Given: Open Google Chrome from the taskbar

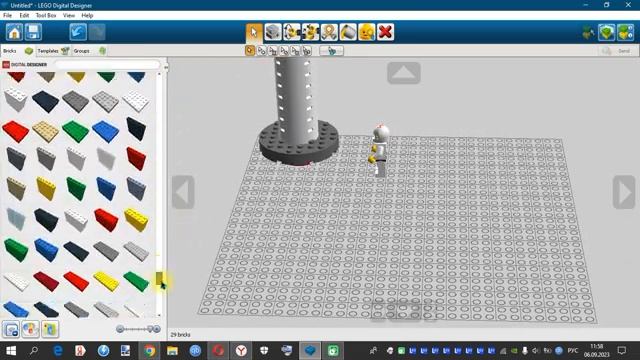Looking at the screenshot, I should pyautogui.click(x=149, y=351).
